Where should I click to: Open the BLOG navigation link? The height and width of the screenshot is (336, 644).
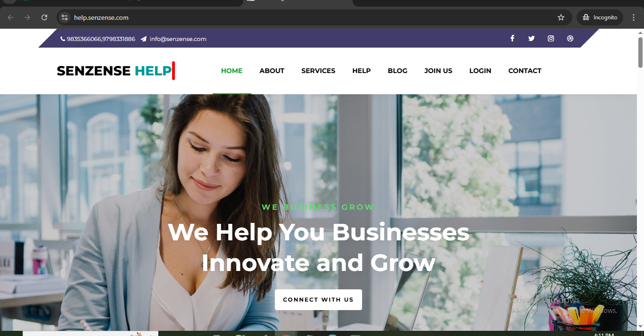point(397,71)
